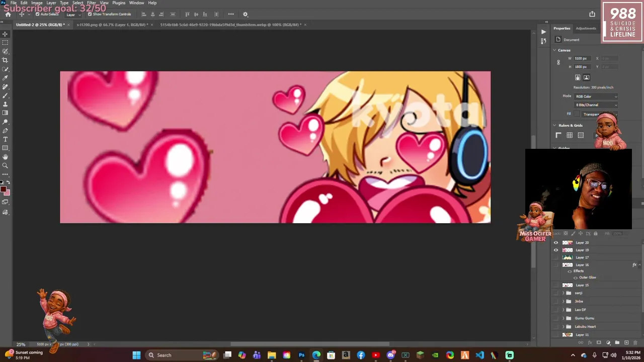
Task: Select the Crop tool
Action: [x=5, y=60]
